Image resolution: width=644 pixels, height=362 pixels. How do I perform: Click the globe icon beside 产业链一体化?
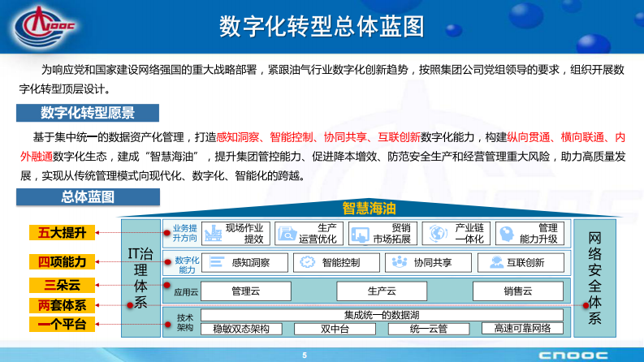pos(439,234)
